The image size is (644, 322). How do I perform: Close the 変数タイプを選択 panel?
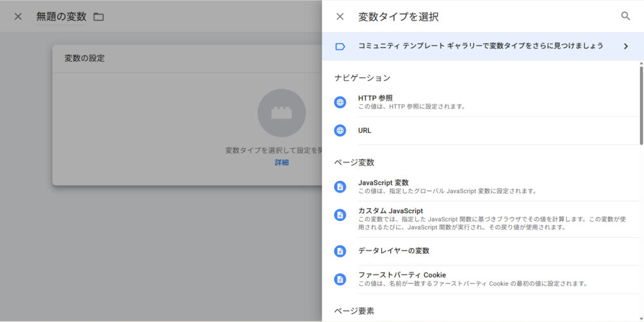coord(340,17)
